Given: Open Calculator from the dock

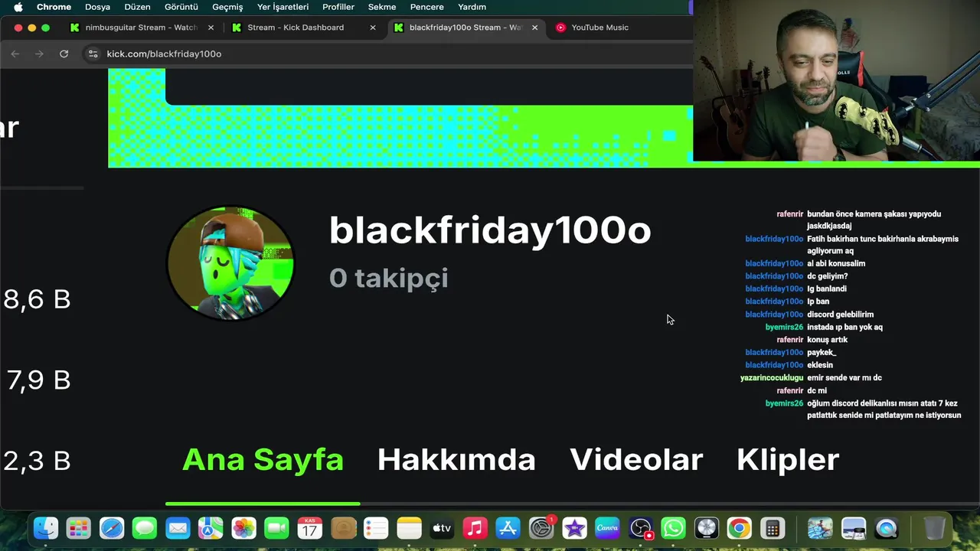Looking at the screenshot, I should point(772,528).
